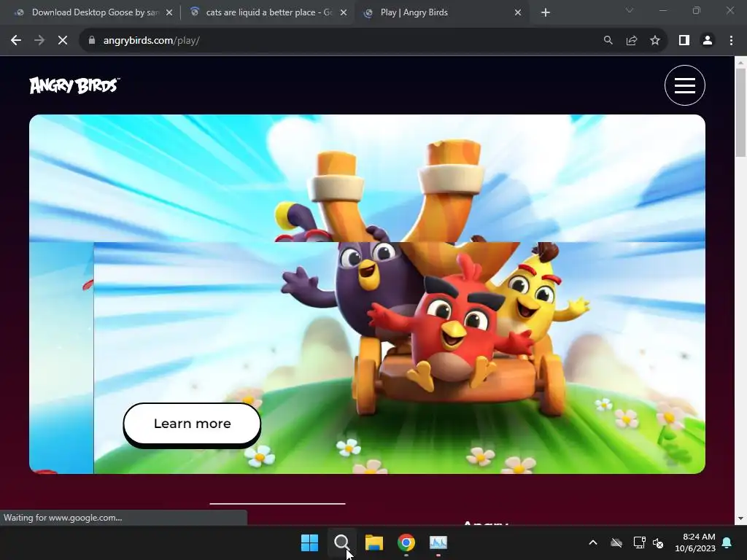Click the carousel progress indicator line
Image resolution: width=747 pixels, height=560 pixels.
277,503
